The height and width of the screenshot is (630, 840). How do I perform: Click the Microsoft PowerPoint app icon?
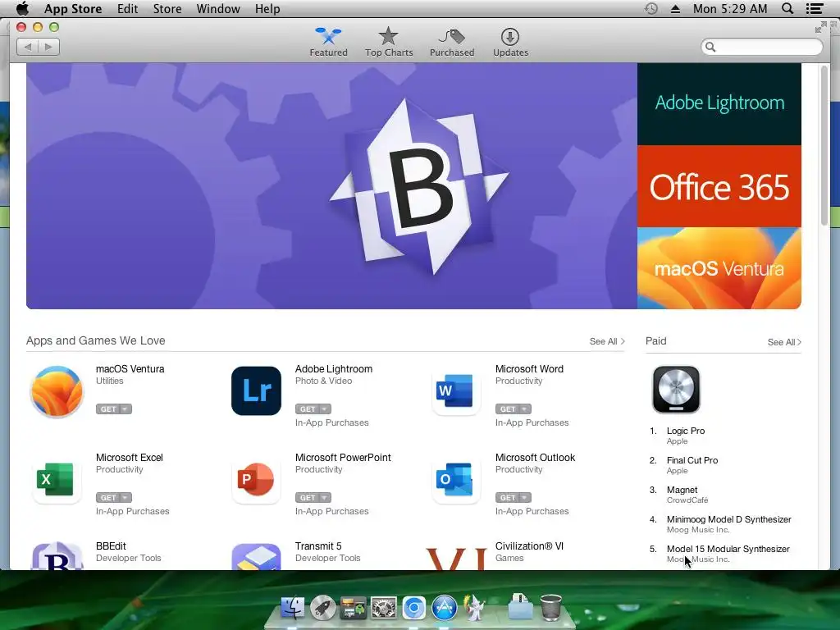click(256, 479)
